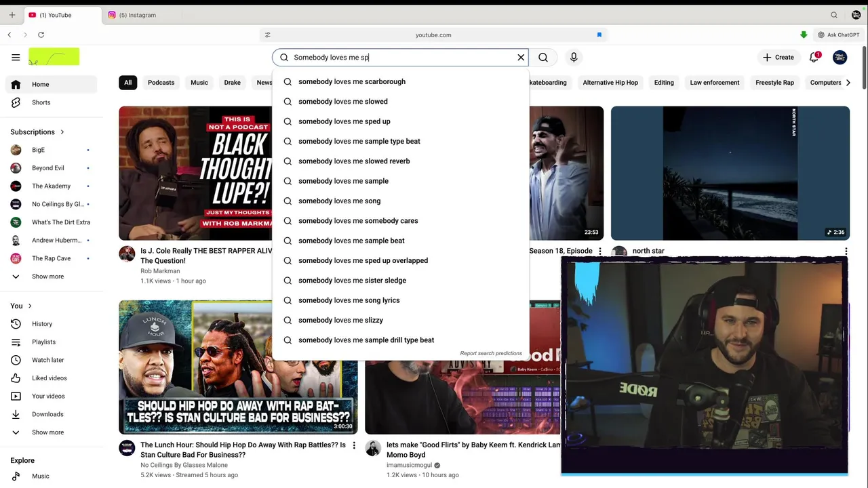The height and width of the screenshot is (488, 868).
Task: Select the Drake filter chip
Action: [x=233, y=83]
